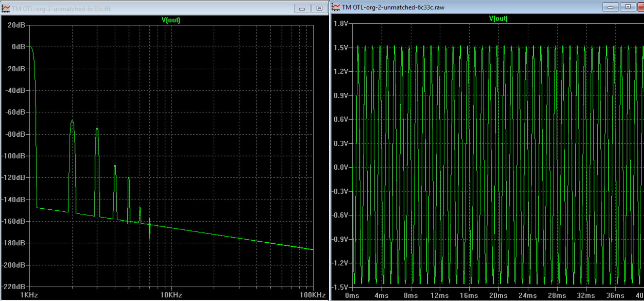Click the -0.9V voltage axis label

(x=340, y=239)
